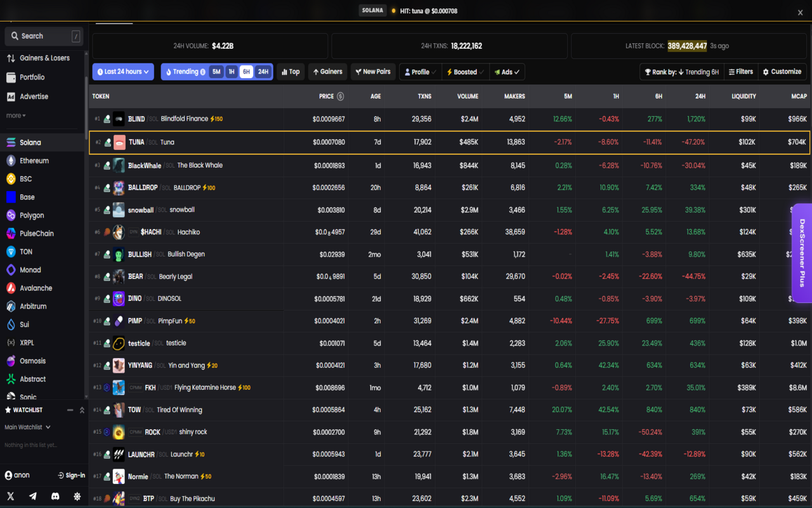Sort by the LIQUIDITY column header
The height and width of the screenshot is (508, 812).
743,97
